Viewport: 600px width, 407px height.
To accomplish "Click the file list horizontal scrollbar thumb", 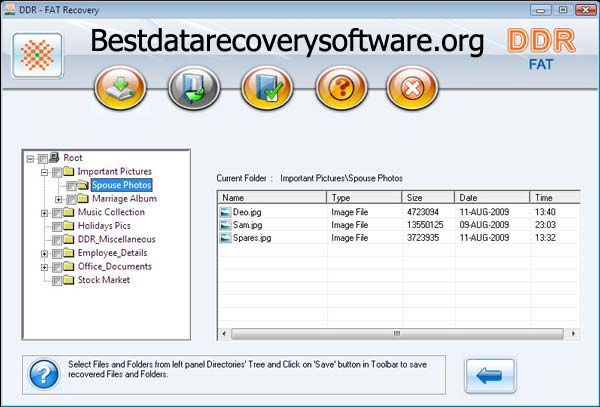I will pyautogui.click(x=397, y=334).
